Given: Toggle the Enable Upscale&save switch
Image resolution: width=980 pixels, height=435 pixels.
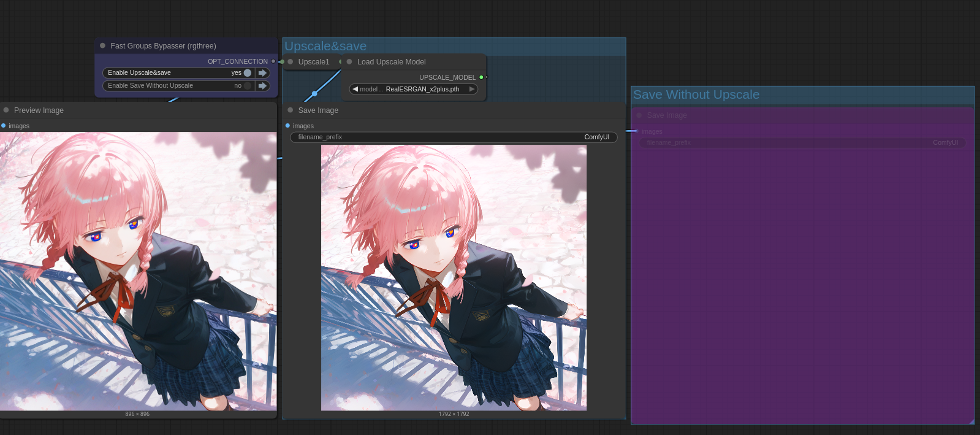Looking at the screenshot, I should point(248,72).
